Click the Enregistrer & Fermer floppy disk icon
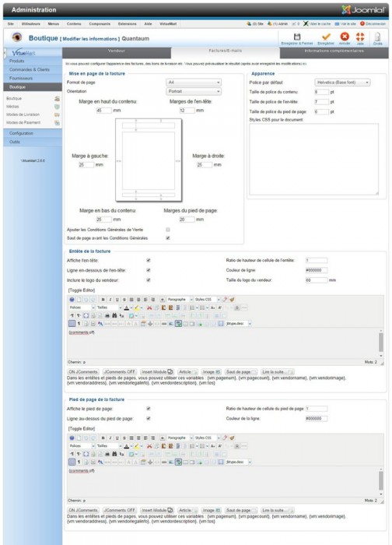Image resolution: width=392 pixels, height=545 pixels. 297,37
